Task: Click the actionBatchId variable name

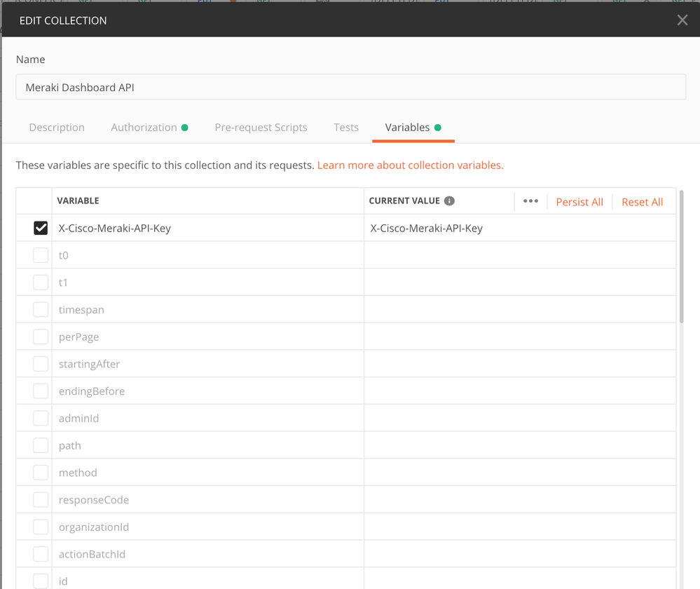Action: [92, 554]
